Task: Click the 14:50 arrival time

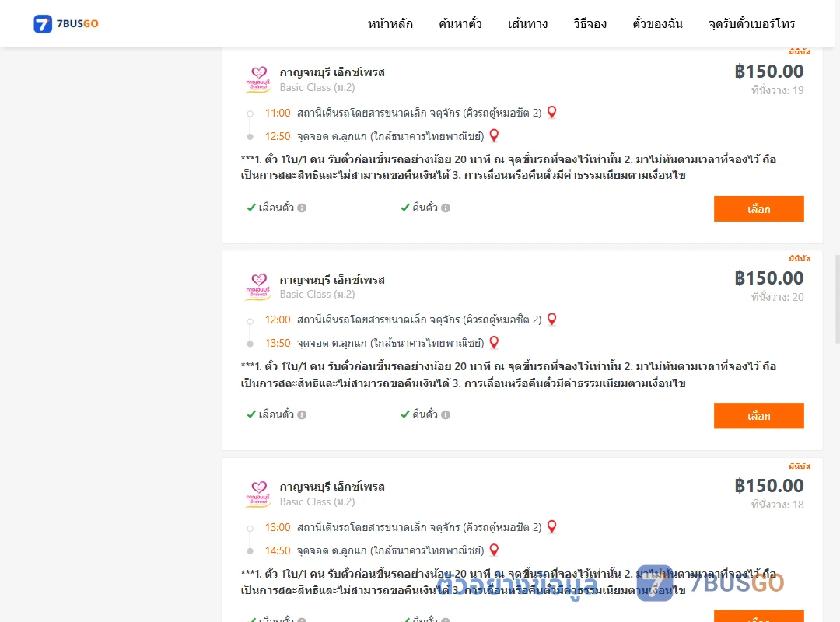Action: click(278, 550)
